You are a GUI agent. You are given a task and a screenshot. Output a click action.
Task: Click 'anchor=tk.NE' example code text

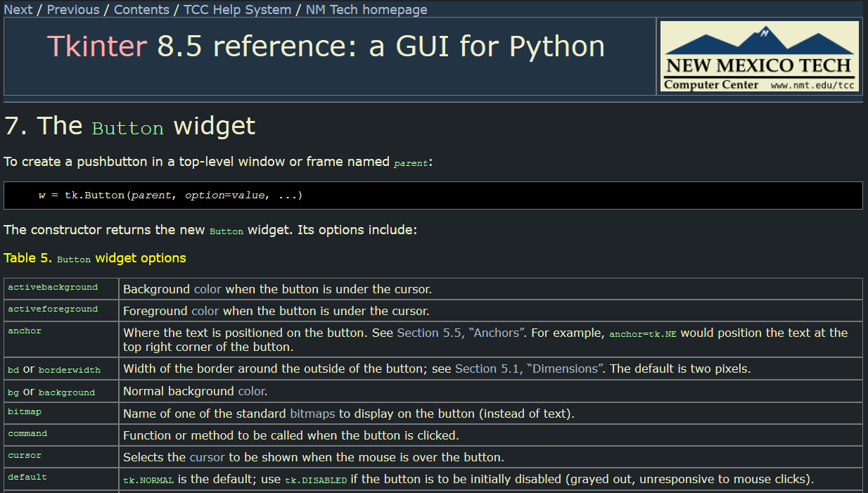click(643, 334)
